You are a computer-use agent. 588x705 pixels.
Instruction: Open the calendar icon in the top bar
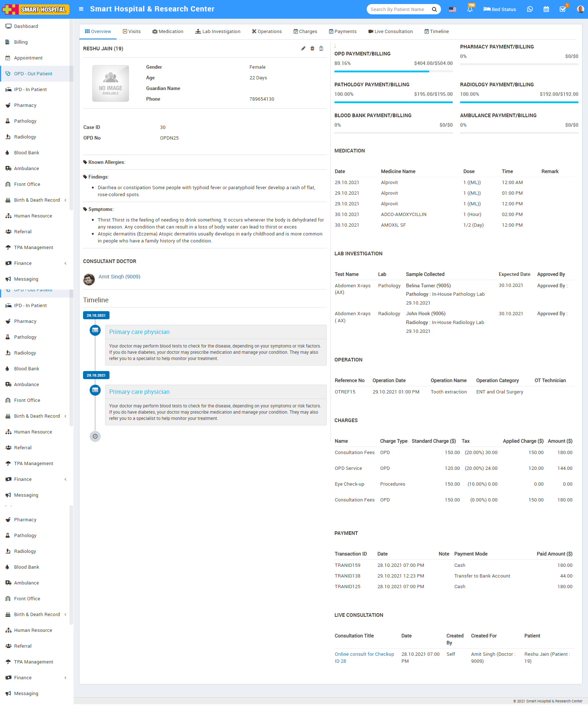(546, 9)
